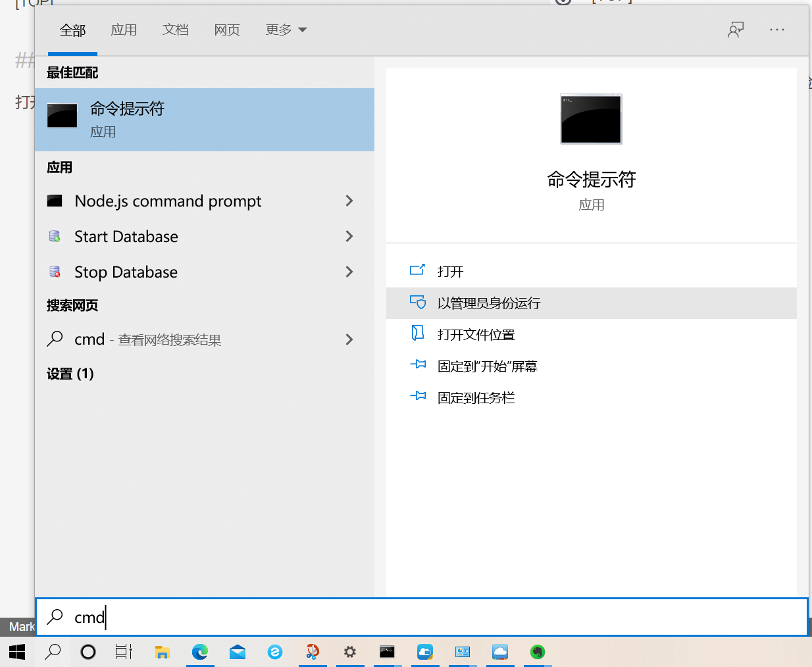
Task: Open Mail app from taskbar
Action: pyautogui.click(x=238, y=652)
